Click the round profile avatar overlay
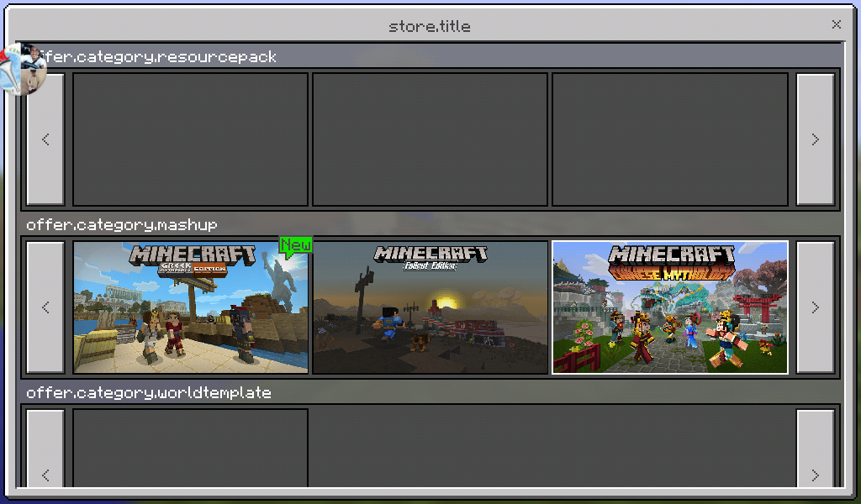This screenshot has height=504, width=861. (x=23, y=69)
